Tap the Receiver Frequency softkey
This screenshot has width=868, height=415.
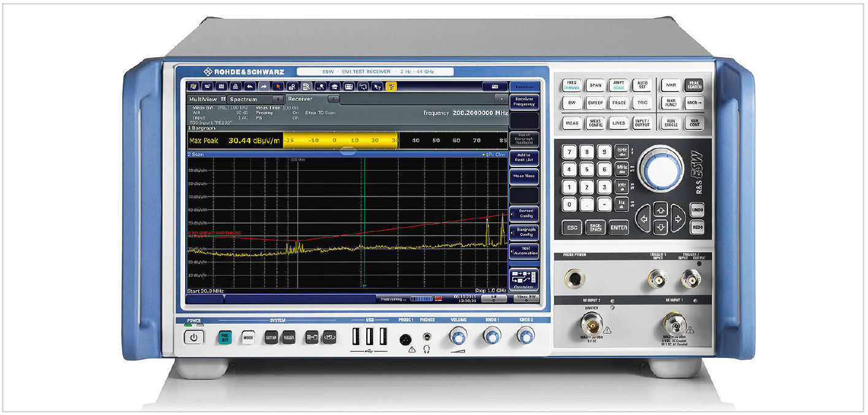[x=524, y=101]
